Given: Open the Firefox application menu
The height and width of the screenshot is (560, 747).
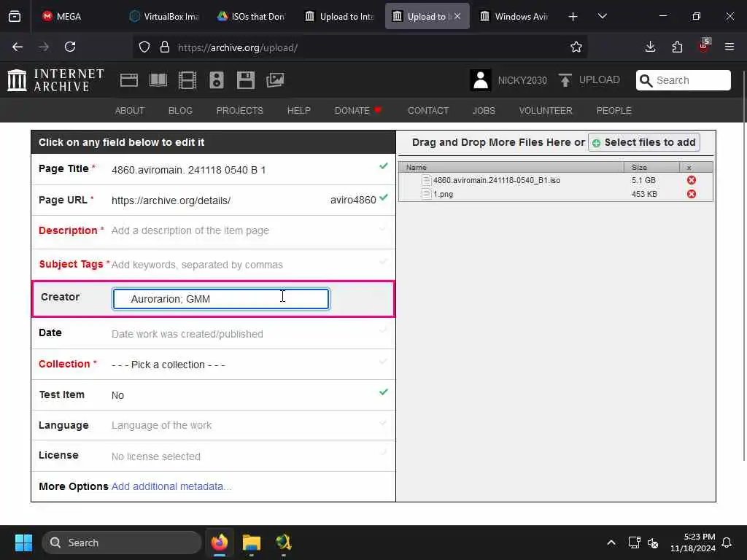Looking at the screenshot, I should pos(729,47).
